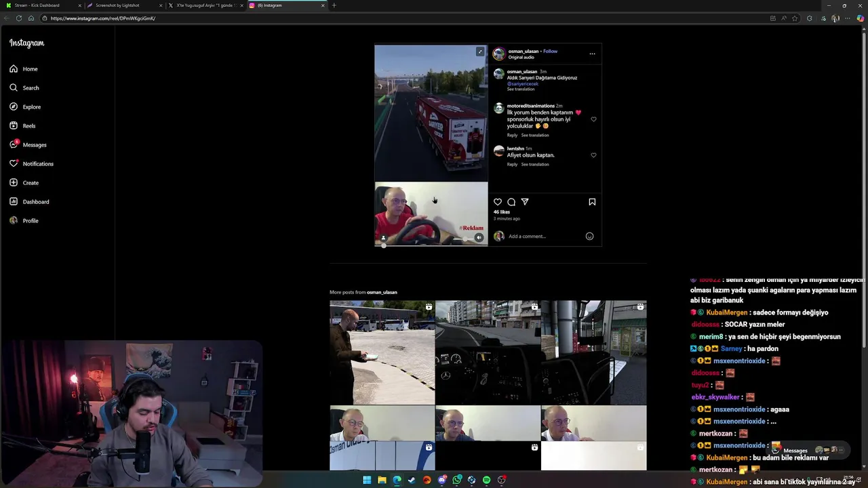Click 'osman_ulasan' in More posts heading
This screenshot has width=868, height=488.
tap(382, 292)
